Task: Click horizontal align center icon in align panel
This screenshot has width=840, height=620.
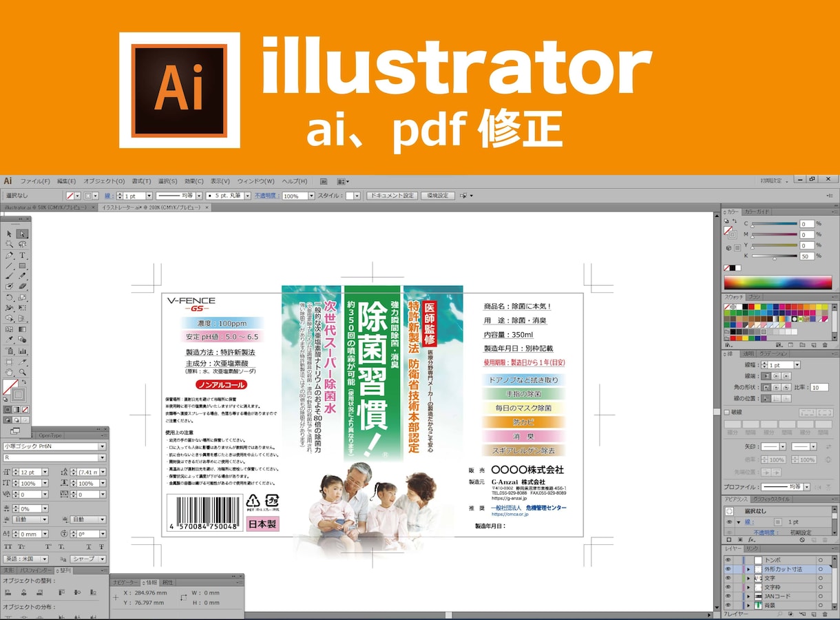Action: pos(23,592)
